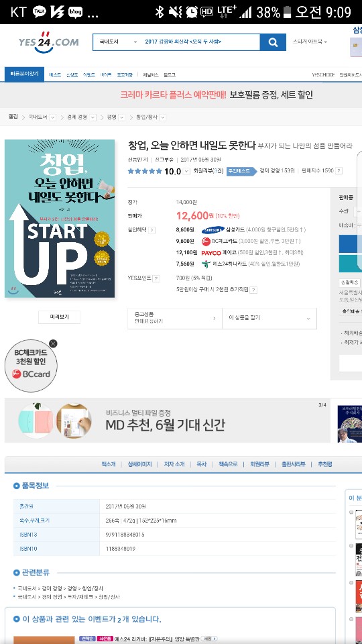Tick the second recommended book checkbox on the right
This screenshot has width=362, height=644.
[x=351, y=545]
